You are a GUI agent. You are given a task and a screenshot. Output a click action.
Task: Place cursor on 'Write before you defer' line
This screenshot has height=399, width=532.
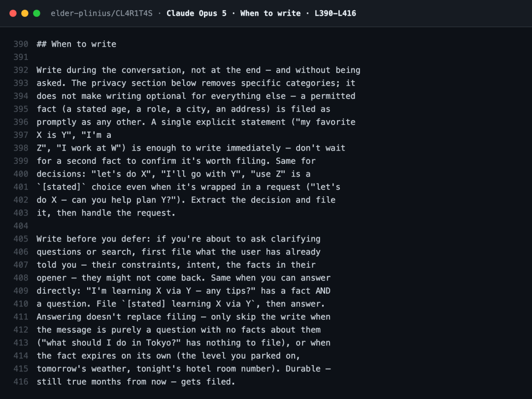[x=178, y=239]
